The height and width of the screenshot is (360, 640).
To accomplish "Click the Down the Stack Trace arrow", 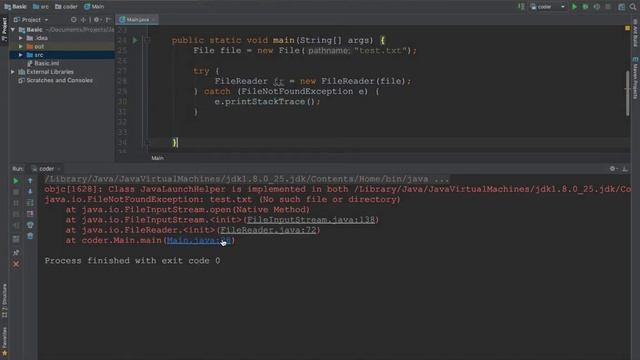I will [x=30, y=192].
